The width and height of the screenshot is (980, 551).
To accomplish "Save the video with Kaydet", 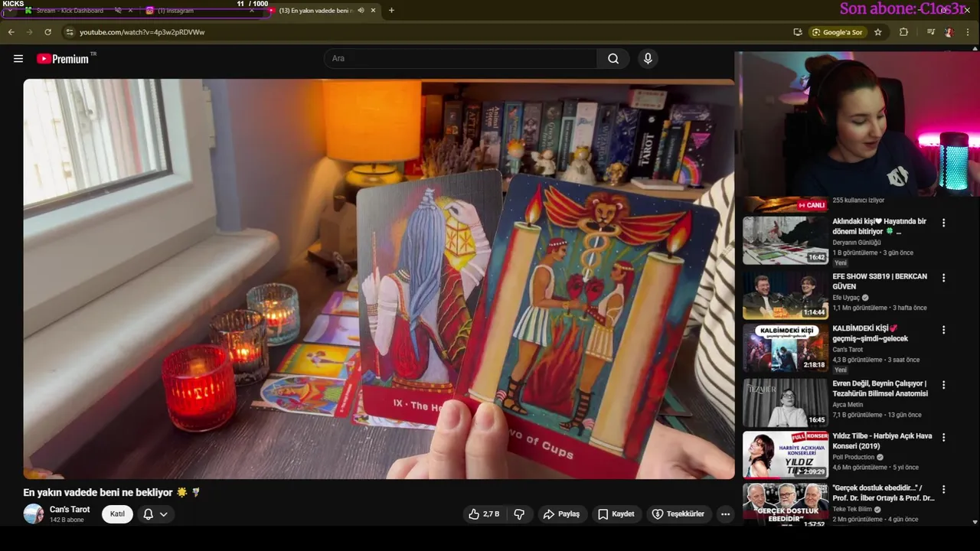I will click(x=616, y=514).
